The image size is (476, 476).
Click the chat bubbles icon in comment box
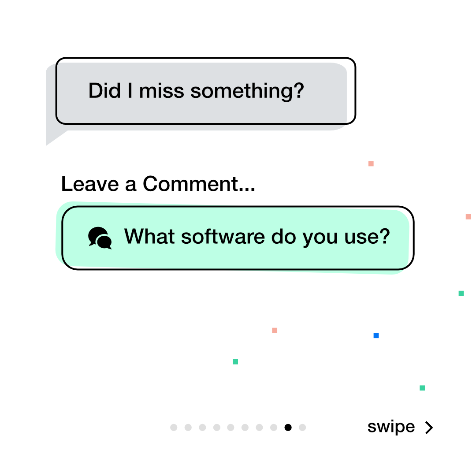click(x=100, y=238)
